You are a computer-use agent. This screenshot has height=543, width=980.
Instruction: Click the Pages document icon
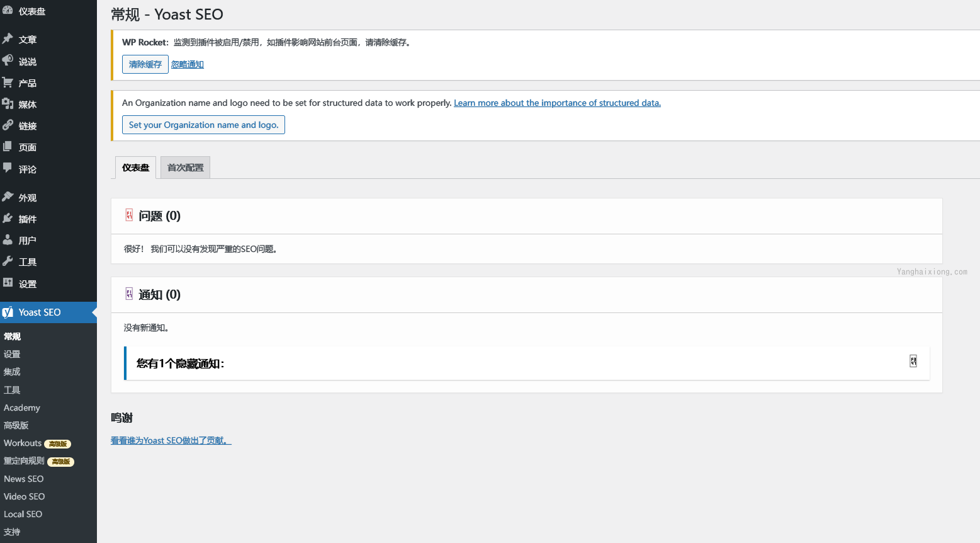tap(8, 147)
